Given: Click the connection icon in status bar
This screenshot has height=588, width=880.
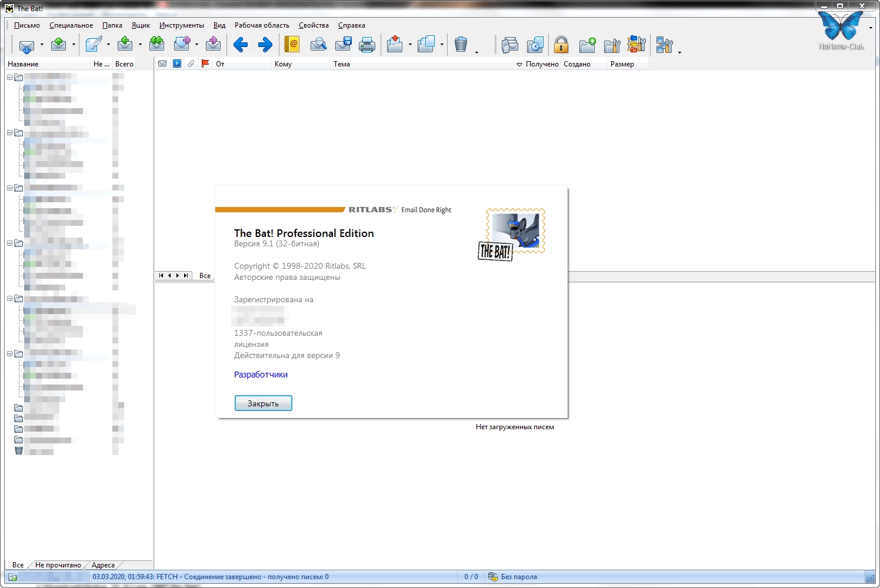Looking at the screenshot, I should [x=12, y=577].
